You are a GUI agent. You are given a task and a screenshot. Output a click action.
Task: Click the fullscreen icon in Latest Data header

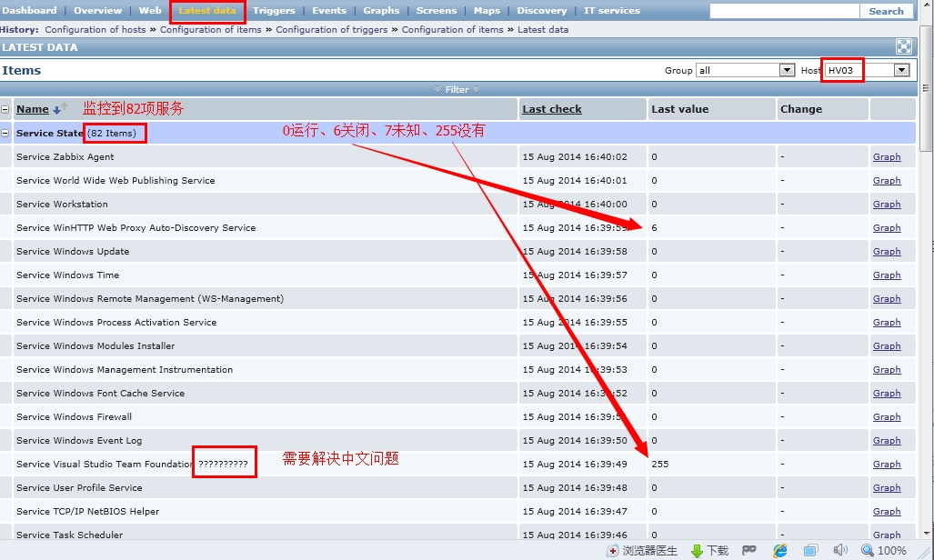pos(903,47)
